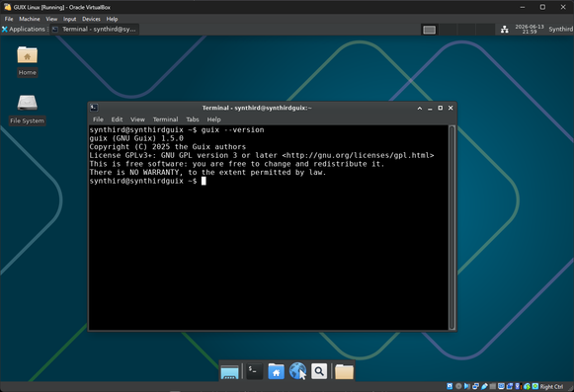Open the Home folder dock launcher
The height and width of the screenshot is (392, 574).
(x=276, y=371)
